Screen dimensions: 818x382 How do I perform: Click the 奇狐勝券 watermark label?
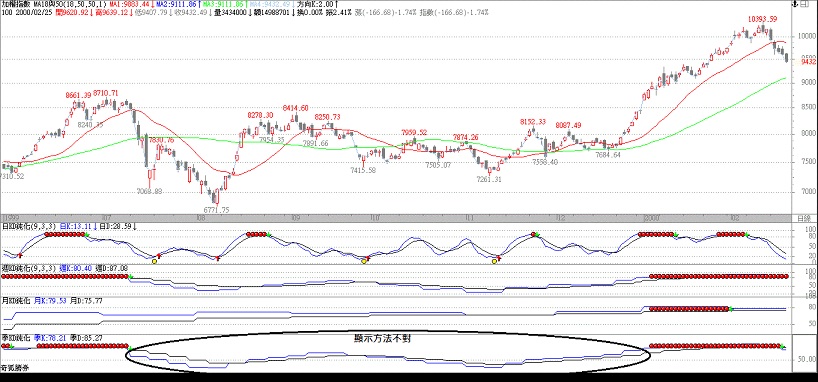[15, 367]
